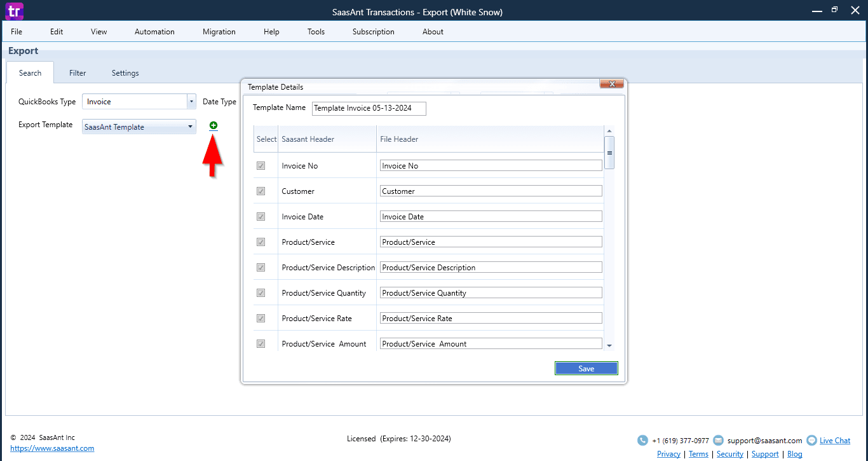Viewport: 868px width, 461px height.
Task: Click the Product/Service Amount file header field
Action: coord(491,343)
